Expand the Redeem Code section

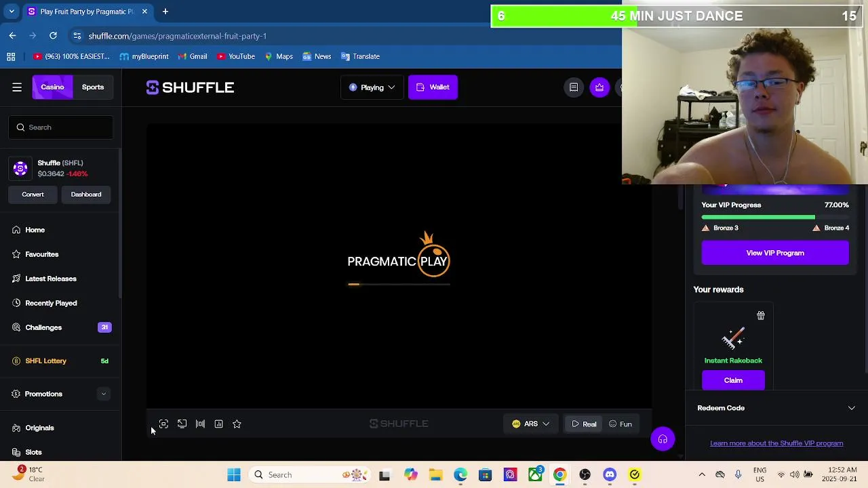click(x=776, y=408)
